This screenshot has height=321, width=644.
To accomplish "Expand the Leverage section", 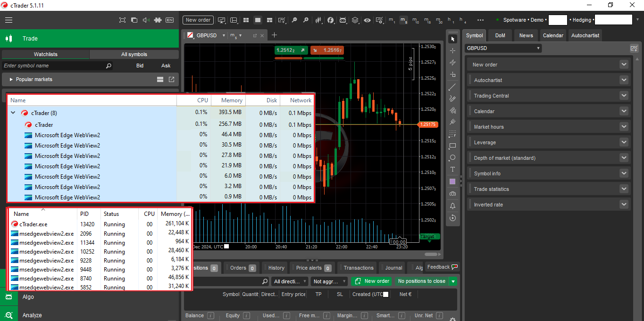I will (624, 142).
